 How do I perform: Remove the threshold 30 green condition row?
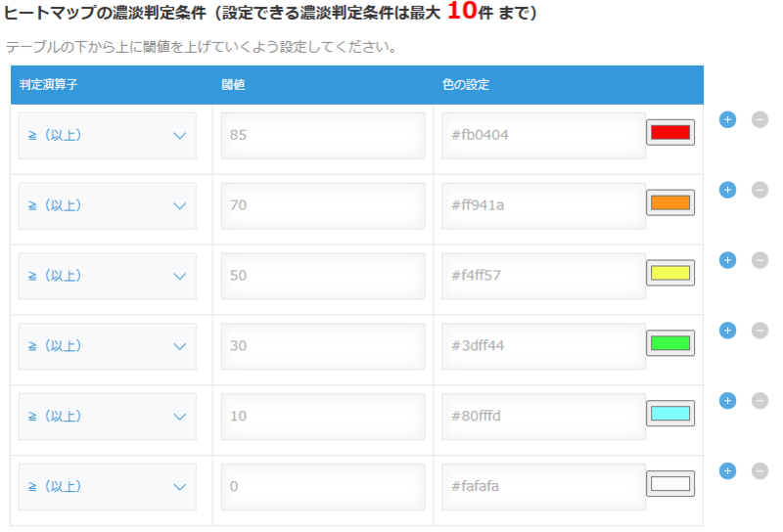(x=760, y=331)
